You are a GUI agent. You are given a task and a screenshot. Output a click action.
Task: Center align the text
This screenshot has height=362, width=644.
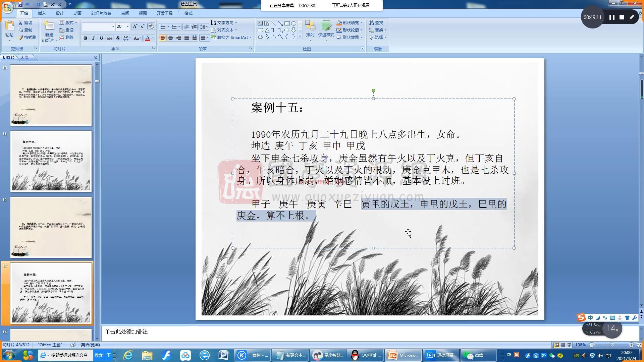[171, 38]
